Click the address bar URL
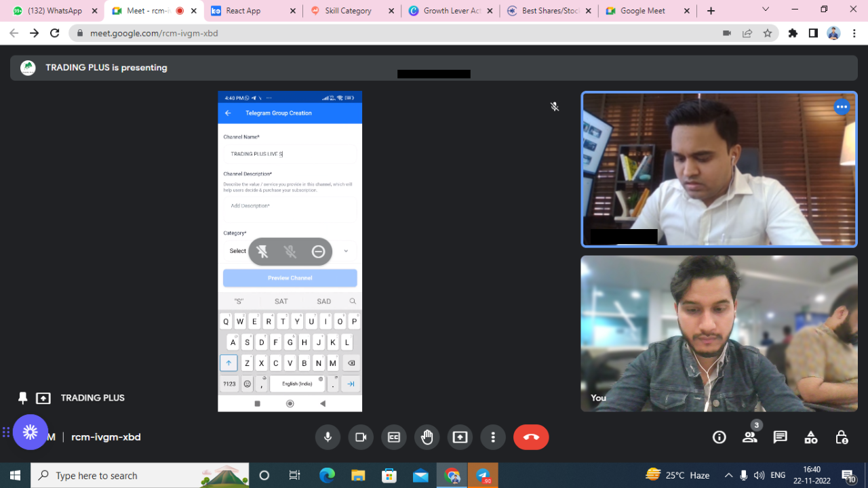Viewport: 868px width, 488px height. click(154, 33)
